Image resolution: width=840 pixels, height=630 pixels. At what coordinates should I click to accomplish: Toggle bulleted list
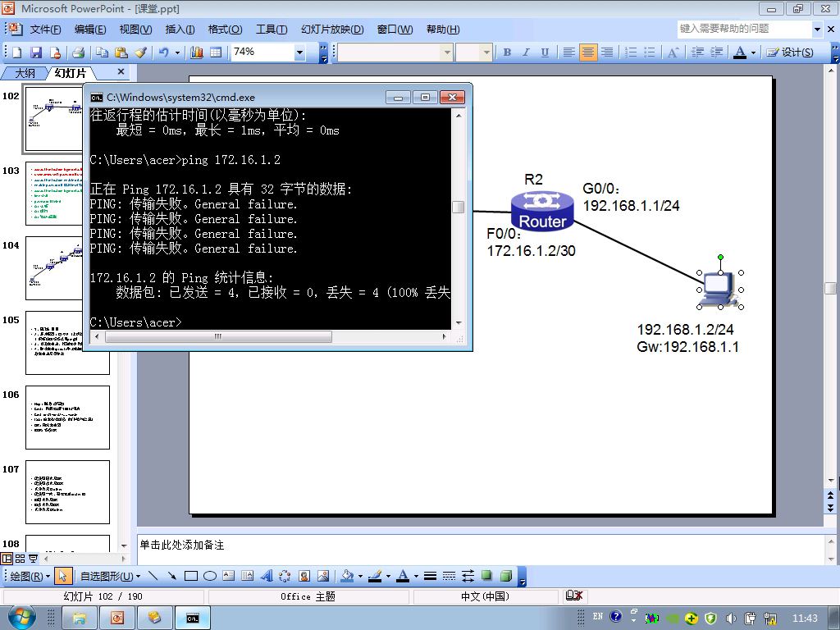click(x=650, y=52)
